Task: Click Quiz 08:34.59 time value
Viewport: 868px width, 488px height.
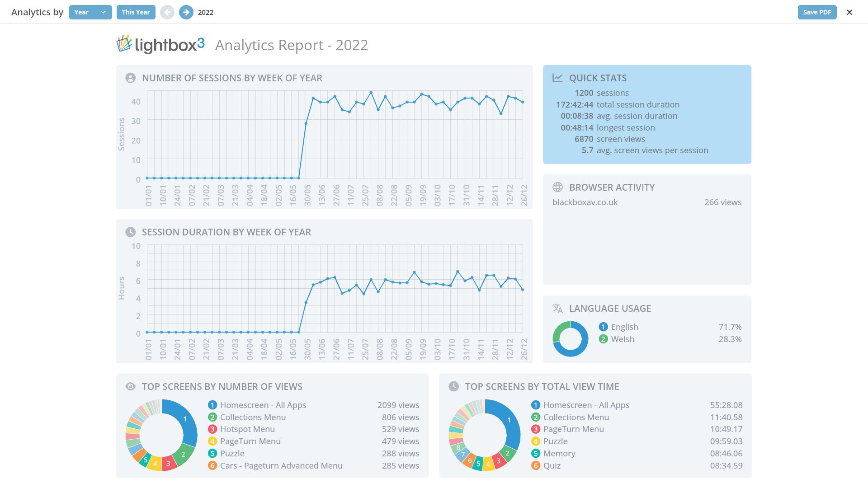Action: click(x=726, y=465)
